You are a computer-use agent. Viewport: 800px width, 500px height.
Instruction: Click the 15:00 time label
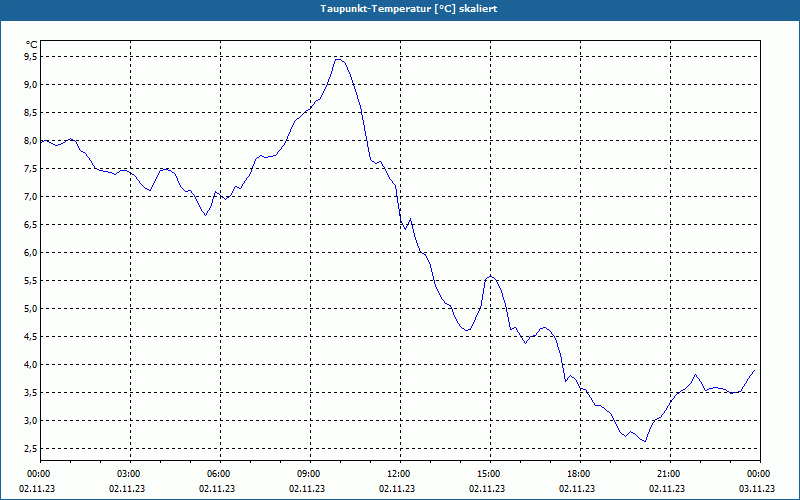click(x=490, y=474)
